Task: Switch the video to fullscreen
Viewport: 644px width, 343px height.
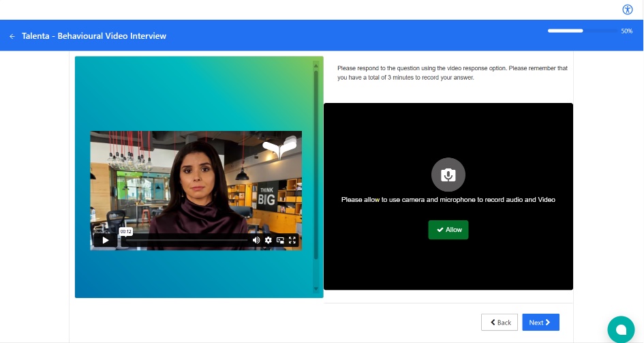Action: tap(292, 240)
